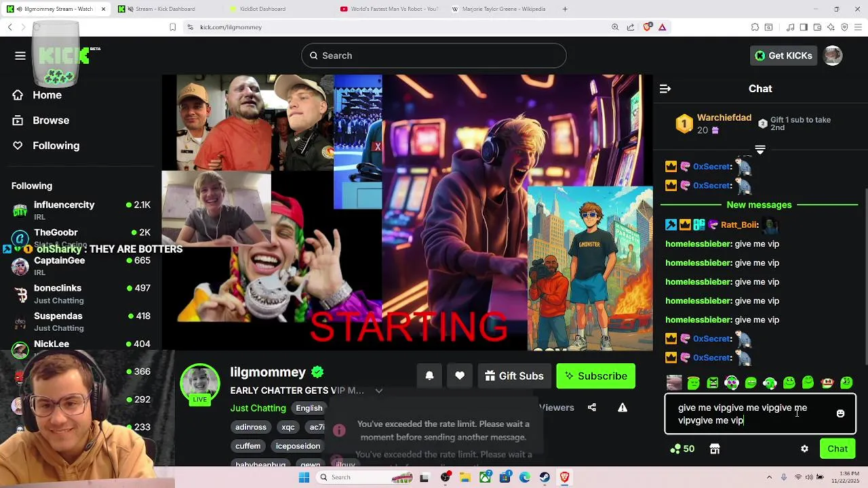Switch to World's Fastest Man YouTube tab
Image resolution: width=868 pixels, height=488 pixels.
pos(390,9)
